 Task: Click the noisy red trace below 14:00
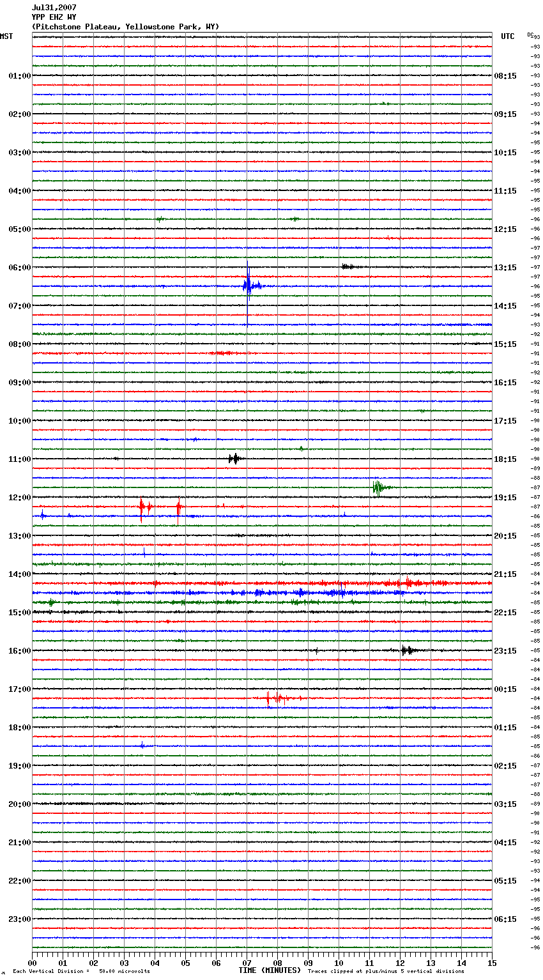click(x=262, y=583)
